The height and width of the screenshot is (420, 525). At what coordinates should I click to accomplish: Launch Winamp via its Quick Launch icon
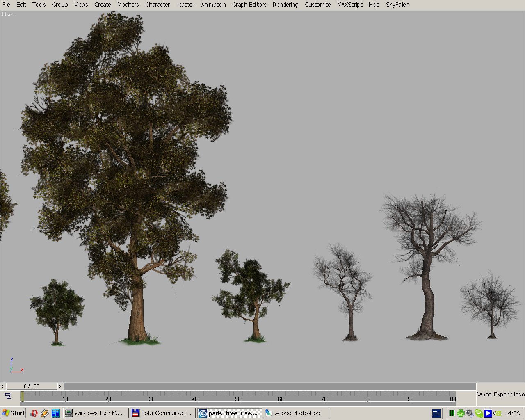coord(45,413)
